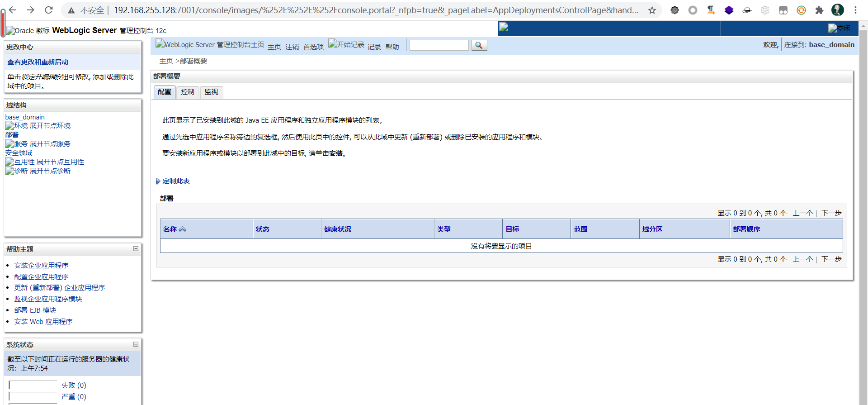The height and width of the screenshot is (405, 868).
Task: Open help topic 监视企业应用程序模块
Action: [x=48, y=299]
